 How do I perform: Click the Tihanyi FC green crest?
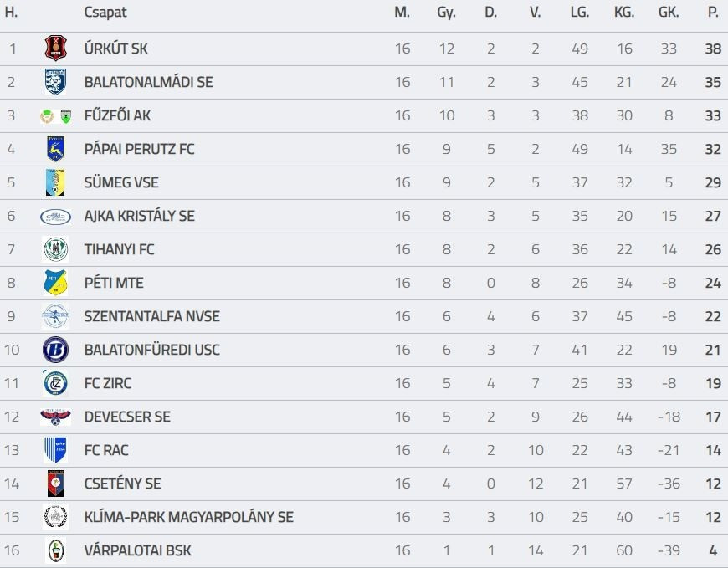click(55, 249)
